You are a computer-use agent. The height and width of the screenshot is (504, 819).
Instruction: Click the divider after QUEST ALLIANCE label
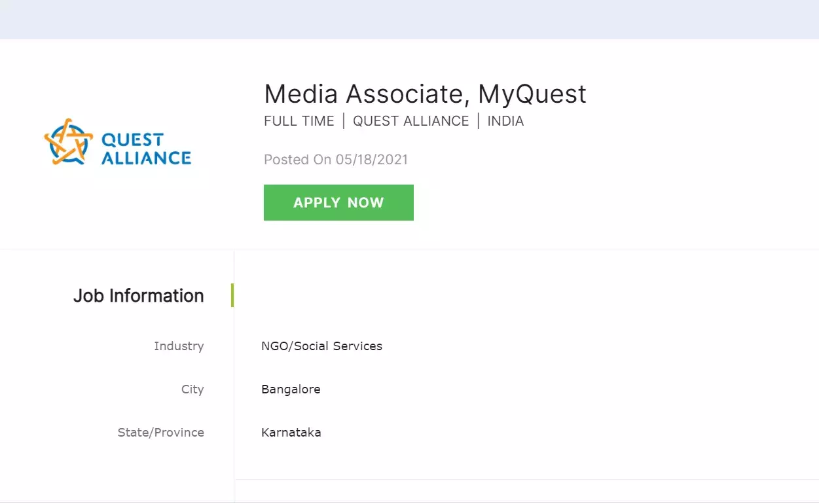coord(479,120)
